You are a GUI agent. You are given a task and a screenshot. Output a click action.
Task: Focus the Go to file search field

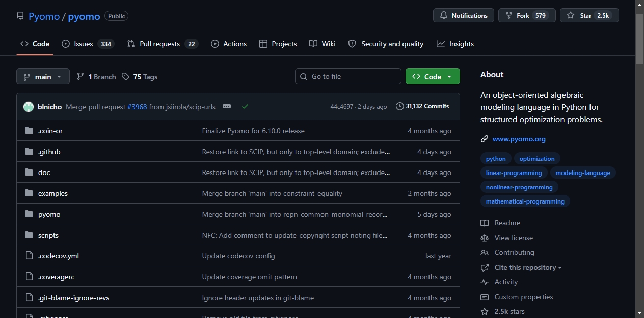348,76
